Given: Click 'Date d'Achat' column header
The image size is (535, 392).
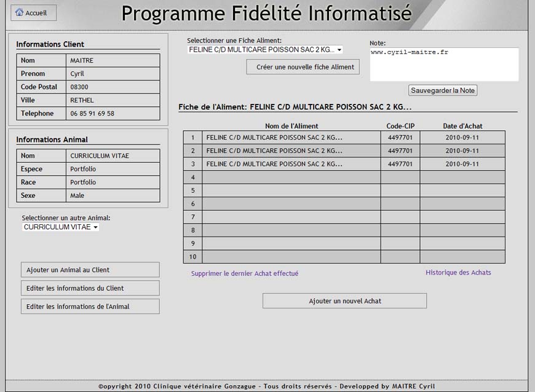Looking at the screenshot, I should click(x=462, y=126).
